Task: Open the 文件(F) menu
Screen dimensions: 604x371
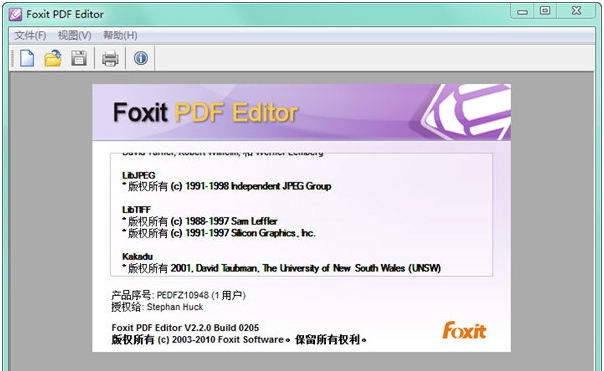Action: point(30,35)
